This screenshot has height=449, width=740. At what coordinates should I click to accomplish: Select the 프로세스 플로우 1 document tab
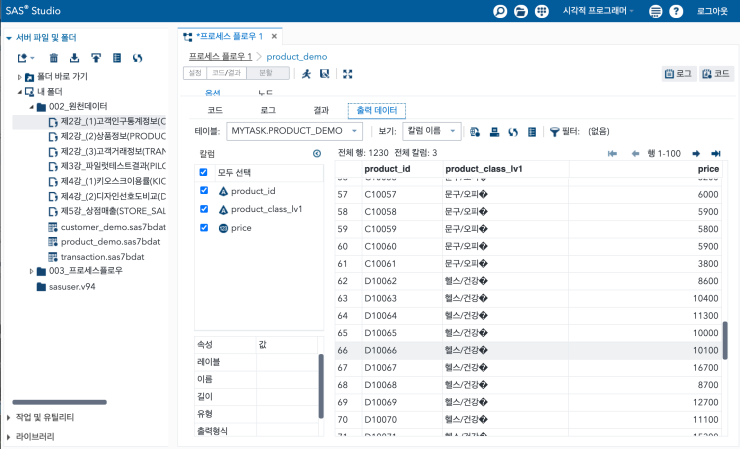click(x=229, y=36)
